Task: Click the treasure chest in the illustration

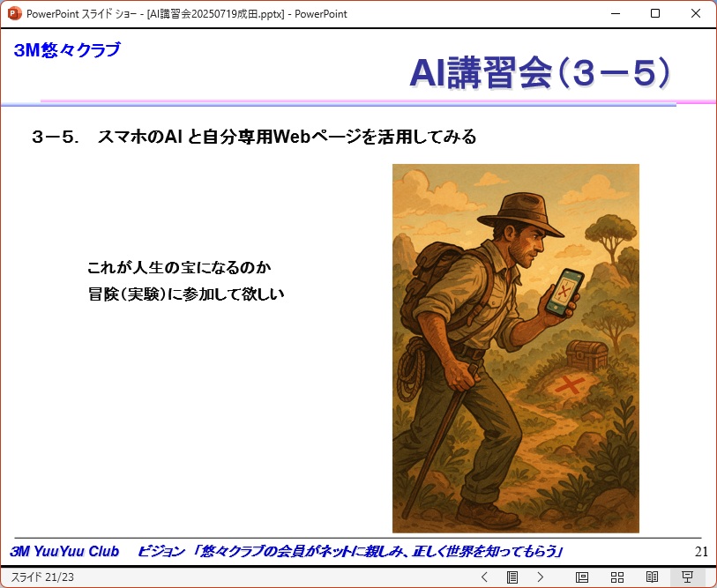Action: click(x=586, y=356)
